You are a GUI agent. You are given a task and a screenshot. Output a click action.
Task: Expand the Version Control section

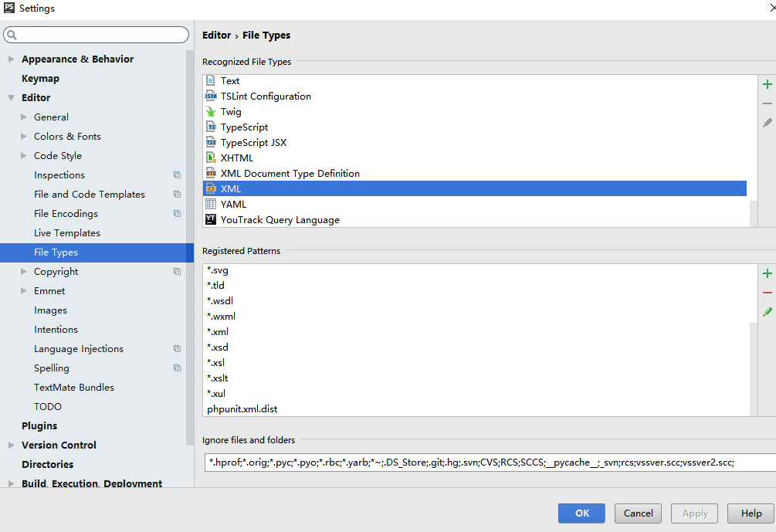tap(11, 446)
